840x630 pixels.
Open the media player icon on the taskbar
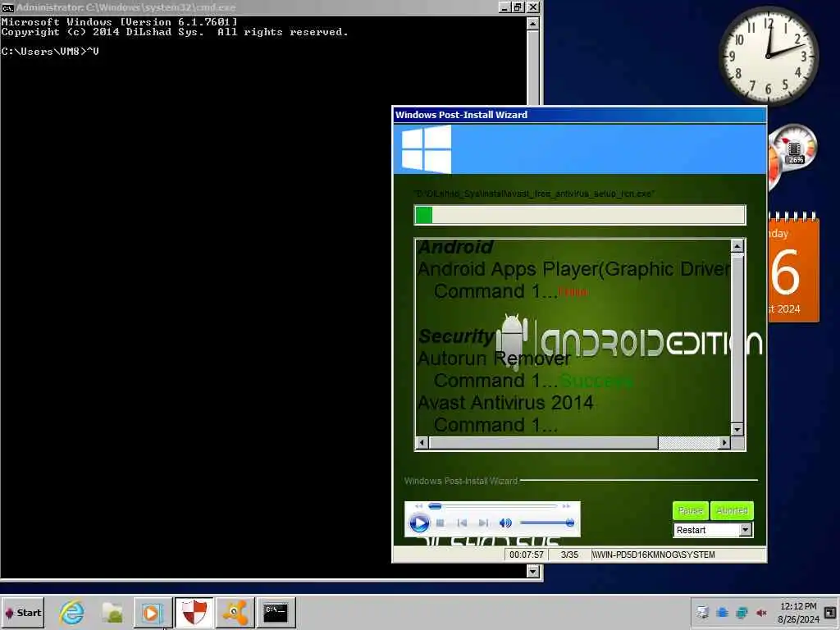tap(153, 613)
